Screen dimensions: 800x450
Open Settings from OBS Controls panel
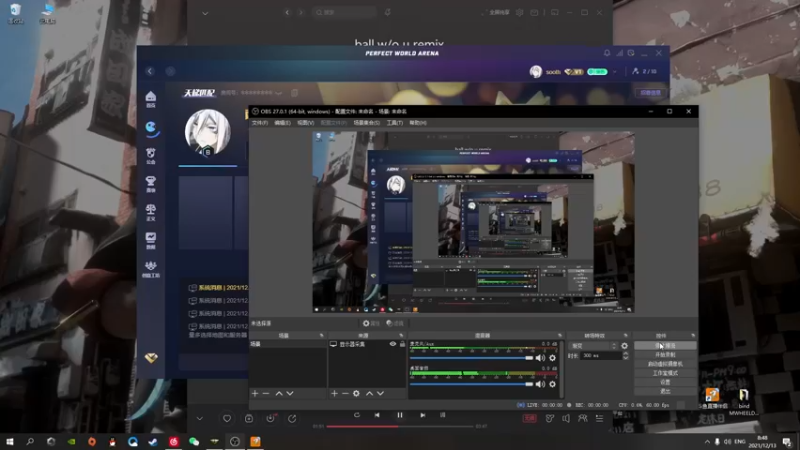click(x=665, y=382)
